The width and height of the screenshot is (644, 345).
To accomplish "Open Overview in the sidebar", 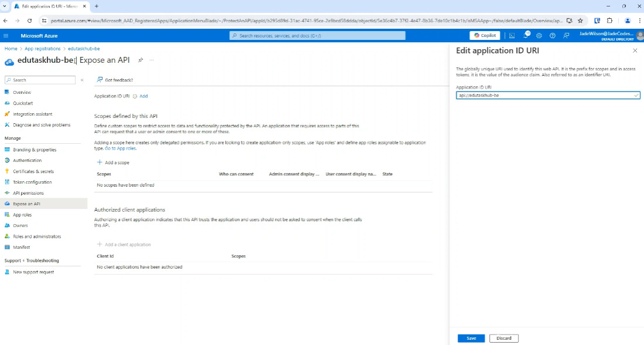I will click(x=22, y=93).
